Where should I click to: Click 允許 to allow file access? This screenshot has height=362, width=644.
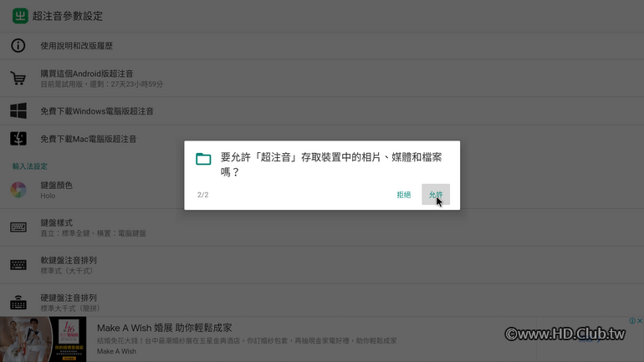pyautogui.click(x=436, y=195)
